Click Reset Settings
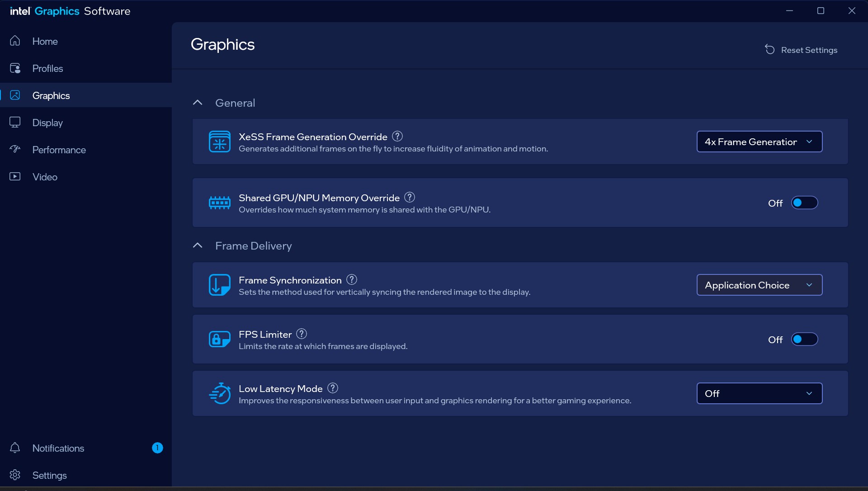 pyautogui.click(x=801, y=50)
